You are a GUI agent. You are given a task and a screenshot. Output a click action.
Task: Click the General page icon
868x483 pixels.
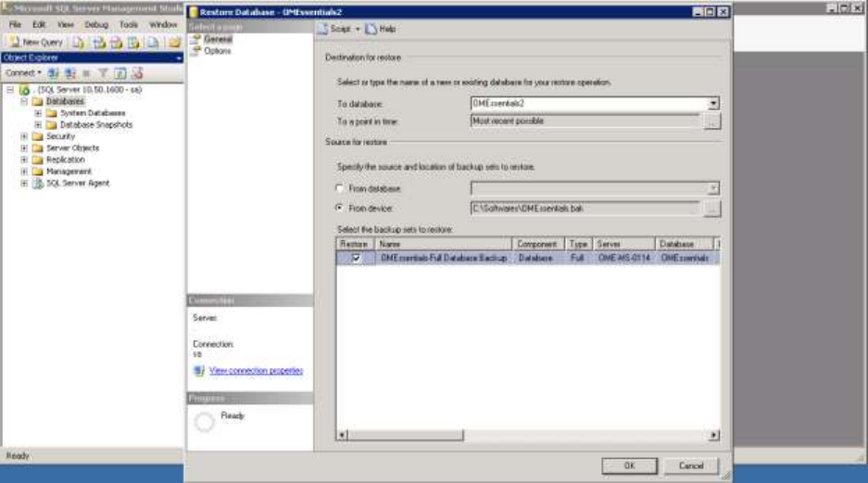[195, 39]
